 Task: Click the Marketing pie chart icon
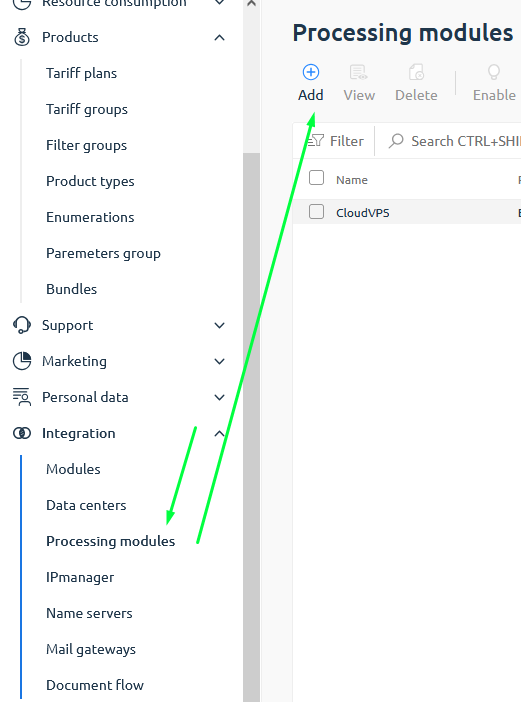tap(21, 361)
